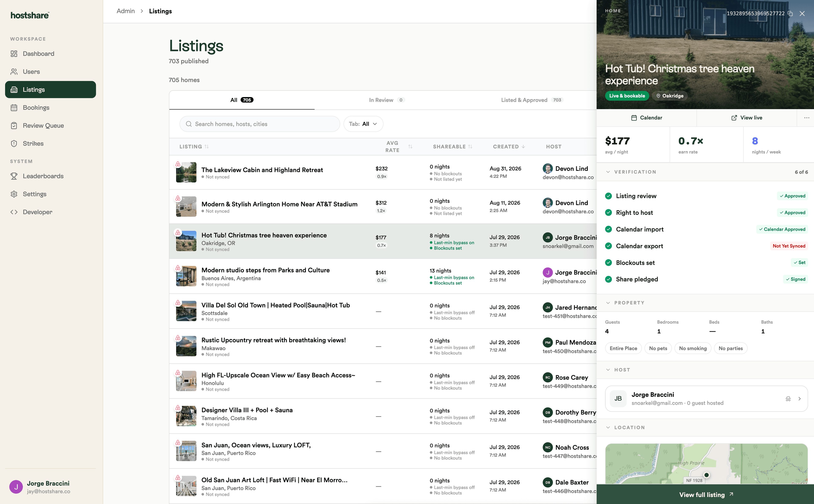Collapse the Location section
The height and width of the screenshot is (504, 814).
[x=608, y=427]
